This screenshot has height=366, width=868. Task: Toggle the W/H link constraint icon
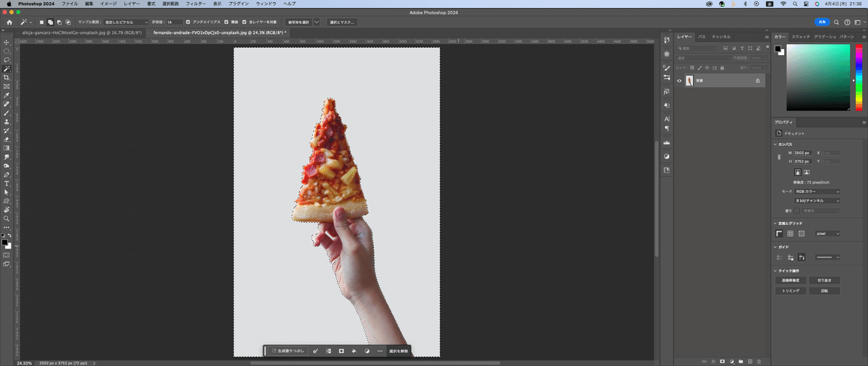point(779,157)
